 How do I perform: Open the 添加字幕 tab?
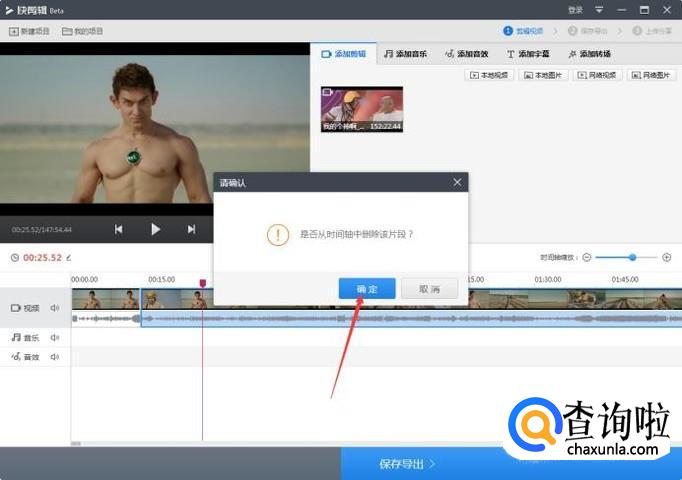[528, 54]
